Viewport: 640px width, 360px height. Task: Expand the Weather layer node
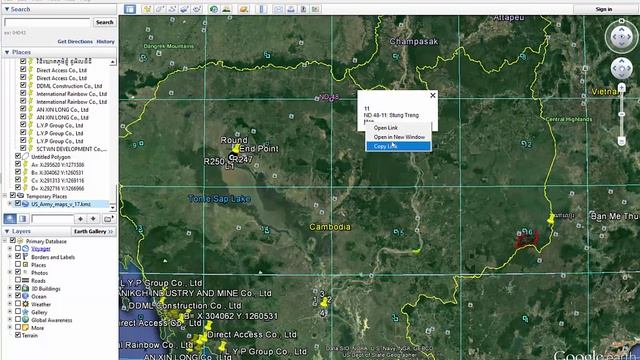10,304
